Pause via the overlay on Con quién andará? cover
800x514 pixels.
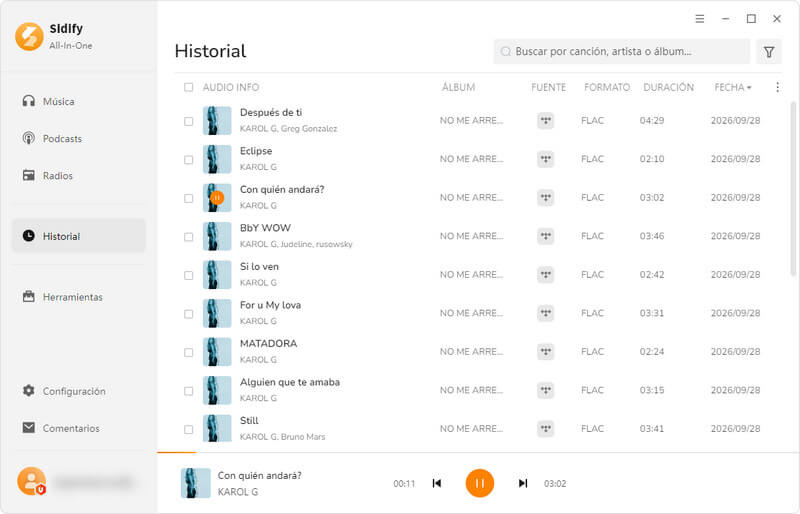217,198
